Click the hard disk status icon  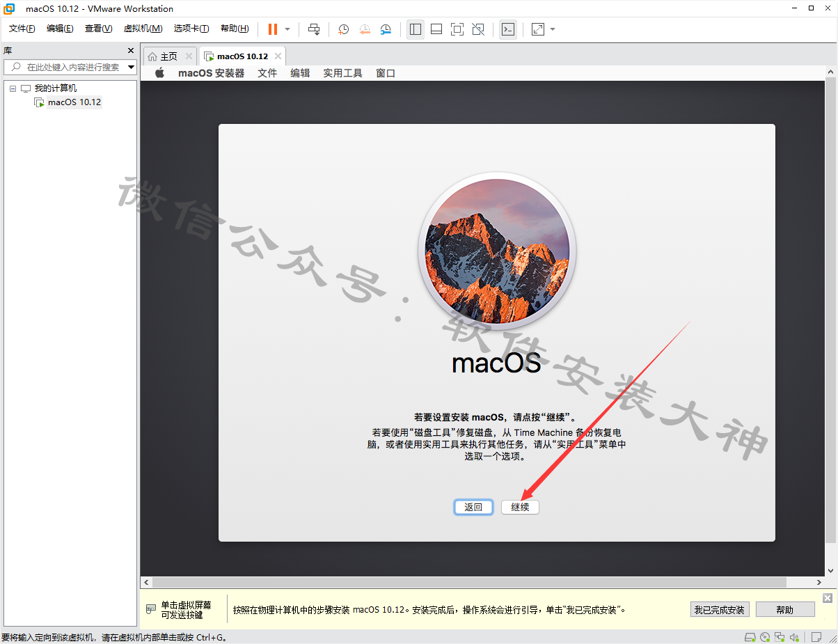point(750,637)
